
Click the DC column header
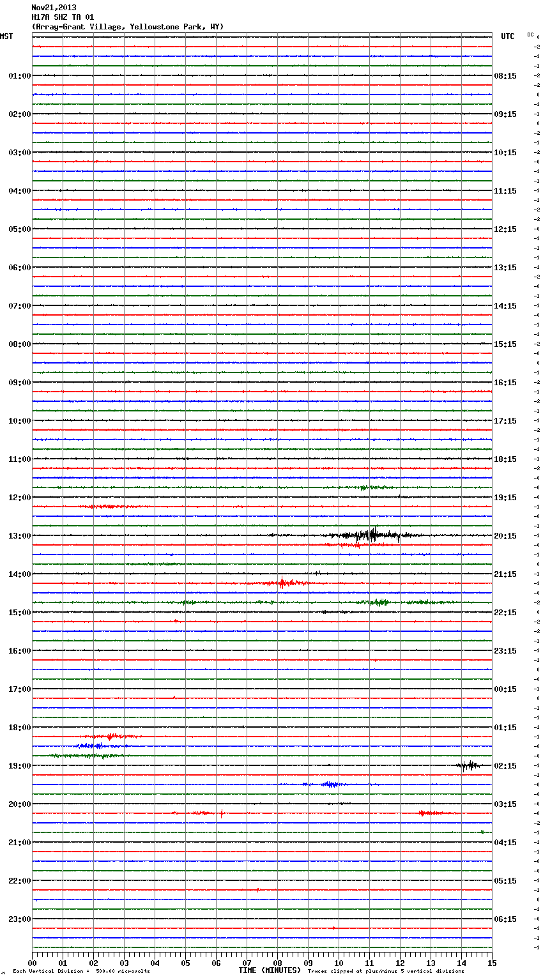tap(530, 34)
